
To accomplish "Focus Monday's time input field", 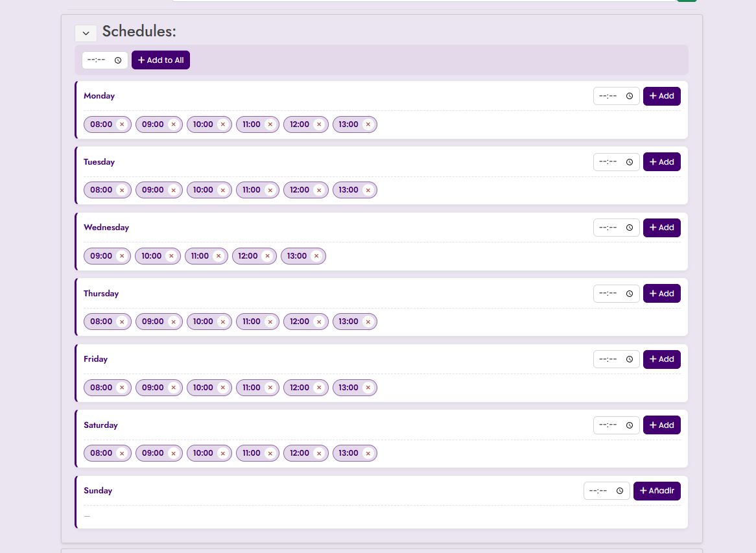I will (x=616, y=96).
